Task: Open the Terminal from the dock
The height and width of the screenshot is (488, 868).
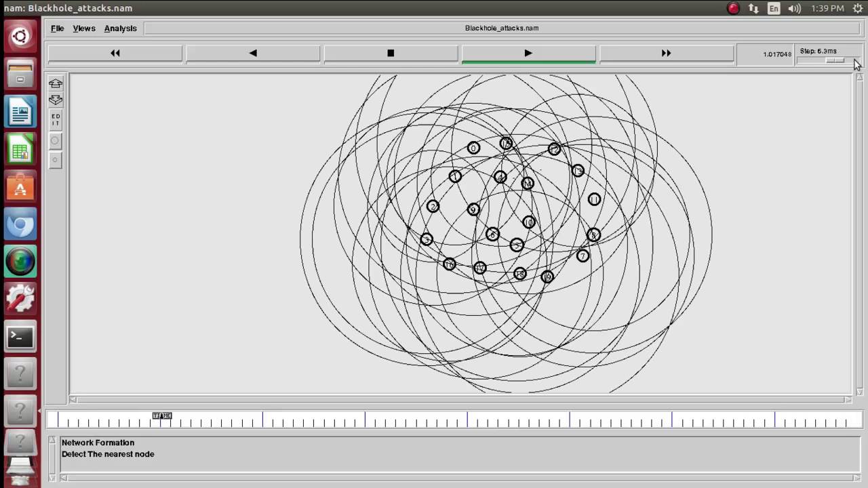Action: point(20,336)
